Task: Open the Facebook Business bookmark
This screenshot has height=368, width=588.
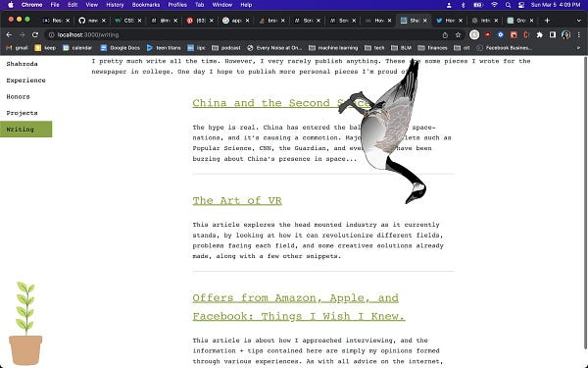Action: coord(504,48)
